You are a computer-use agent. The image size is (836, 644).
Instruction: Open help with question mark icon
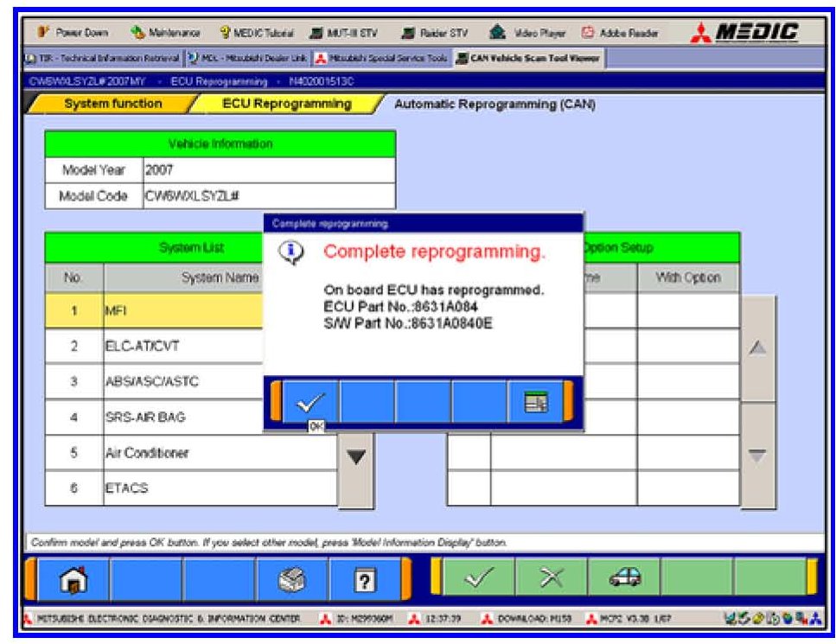coord(365,579)
